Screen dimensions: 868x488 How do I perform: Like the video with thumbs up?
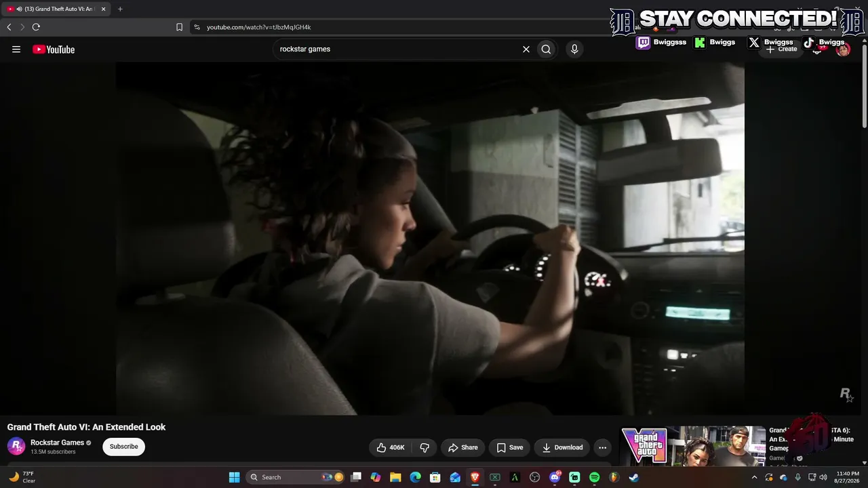click(x=390, y=447)
